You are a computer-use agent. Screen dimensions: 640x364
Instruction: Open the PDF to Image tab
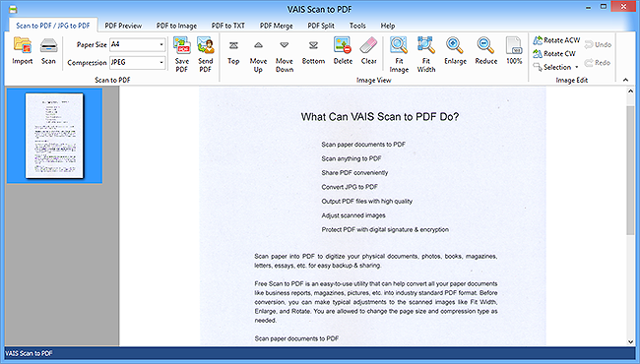[x=176, y=26]
